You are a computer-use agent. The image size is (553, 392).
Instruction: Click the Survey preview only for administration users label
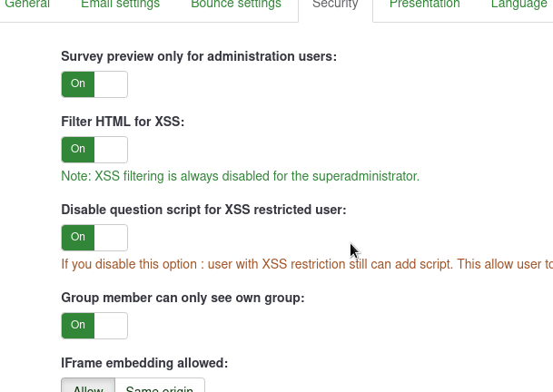(x=199, y=56)
